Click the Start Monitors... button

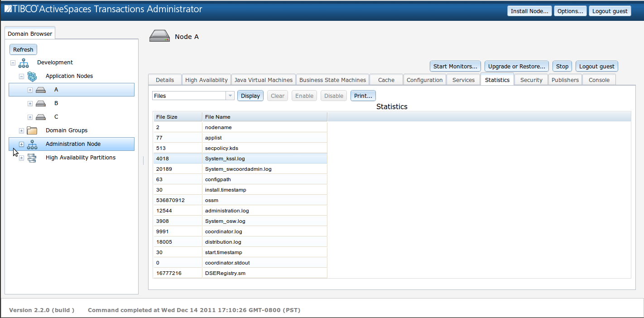[455, 66]
